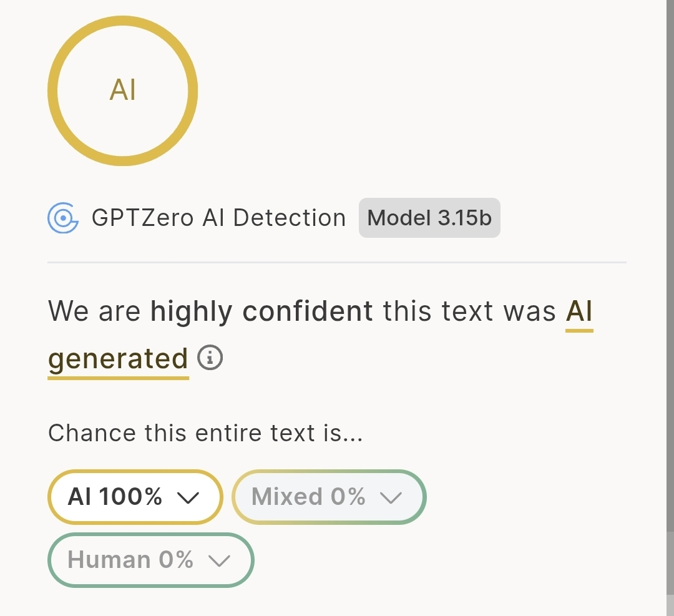Click the info icon beside "generated"
This screenshot has height=616, width=674.
click(x=210, y=358)
